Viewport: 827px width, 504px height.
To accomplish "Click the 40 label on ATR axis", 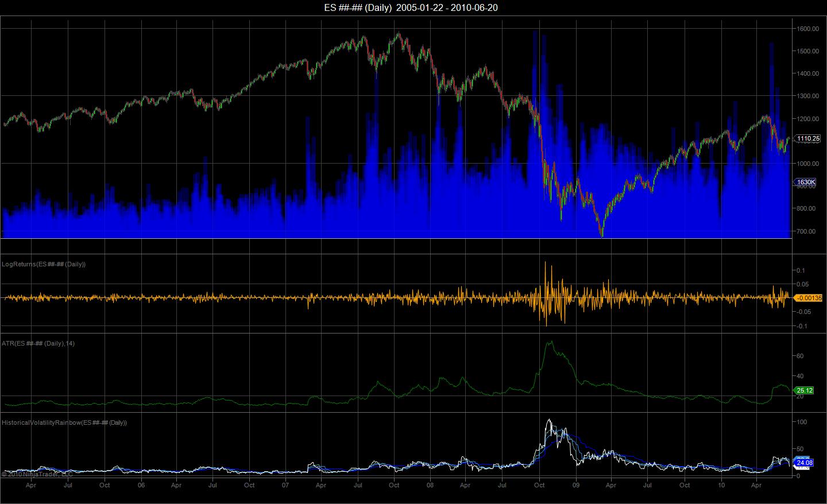I will point(800,376).
